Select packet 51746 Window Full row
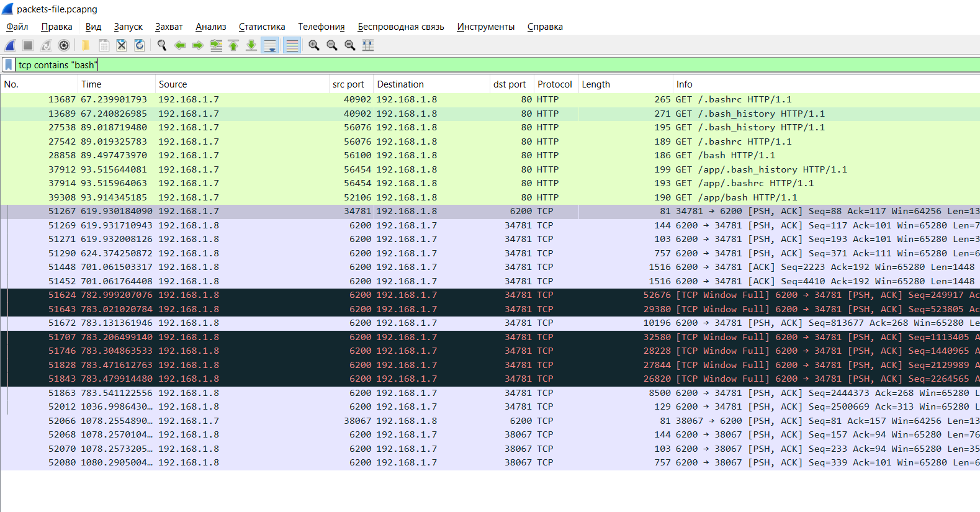980x512 pixels. (x=490, y=351)
